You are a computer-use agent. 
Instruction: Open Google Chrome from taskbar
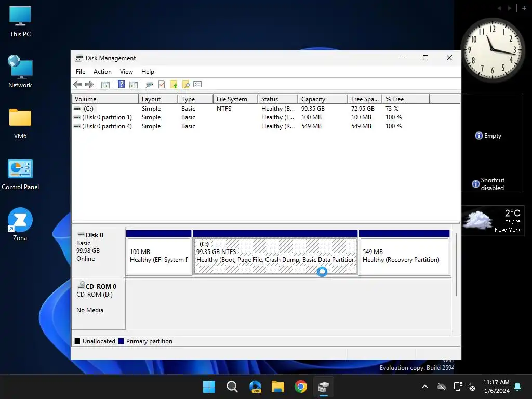301,387
